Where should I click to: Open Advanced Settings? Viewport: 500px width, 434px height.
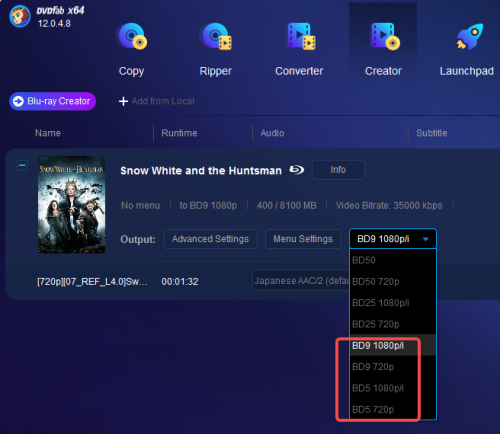point(210,239)
